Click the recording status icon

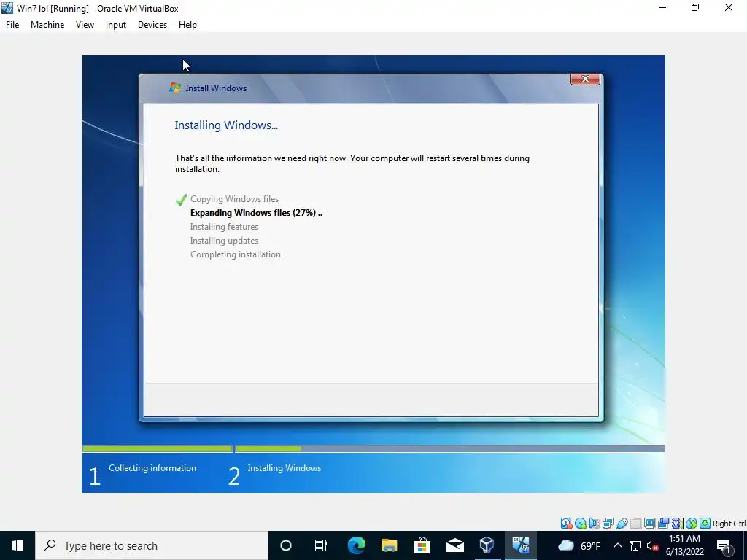pyautogui.click(x=663, y=524)
